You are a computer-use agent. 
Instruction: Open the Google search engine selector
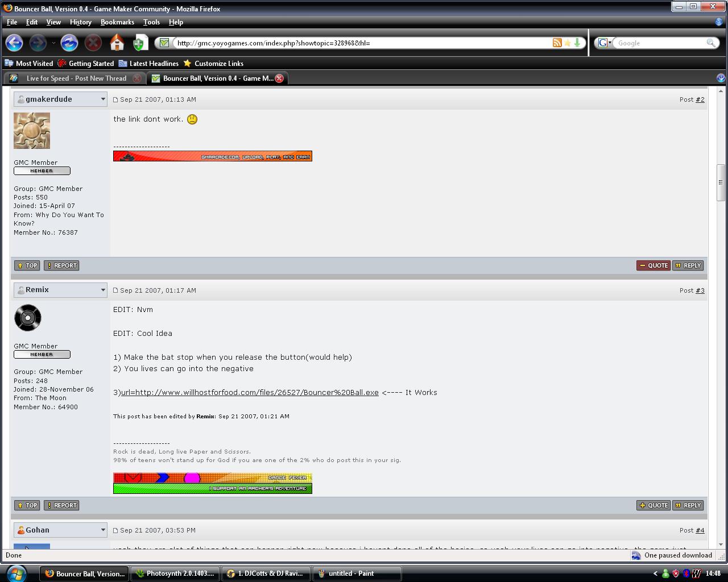605,43
